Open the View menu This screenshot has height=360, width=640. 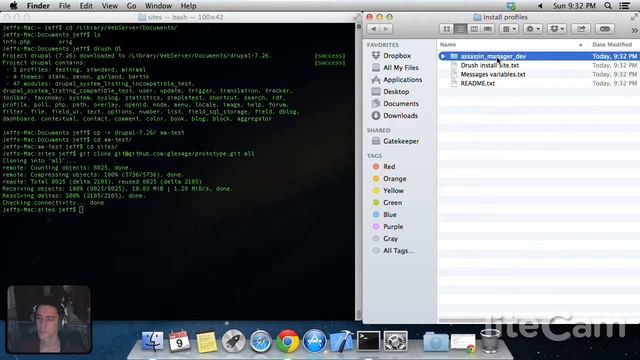109,6
